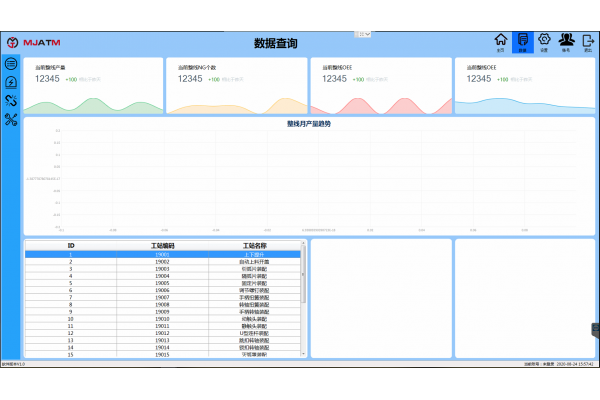The width and height of the screenshot is (600, 400).
Task: Click the table scrollbar up arrow
Action: [303, 243]
